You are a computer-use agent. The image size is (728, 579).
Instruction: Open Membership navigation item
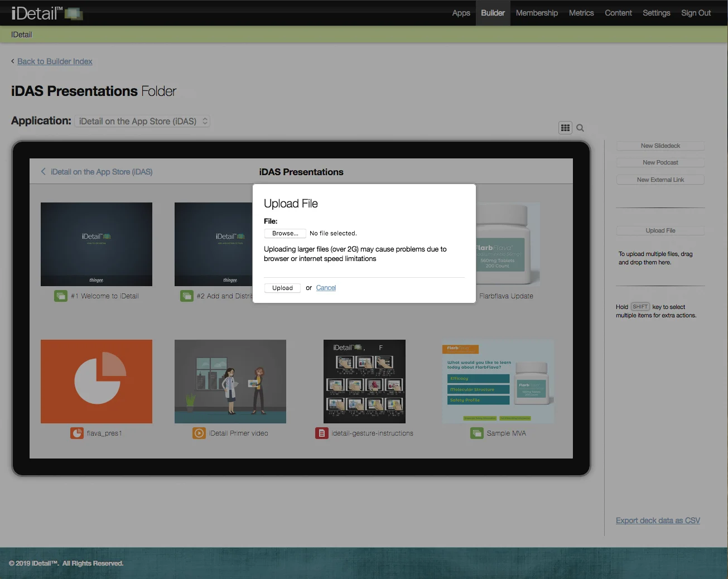[x=537, y=13]
